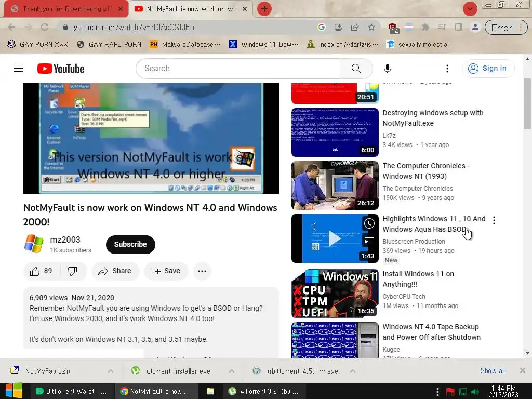Reload the page with refresh icon
The width and height of the screenshot is (532, 399).
click(45, 27)
